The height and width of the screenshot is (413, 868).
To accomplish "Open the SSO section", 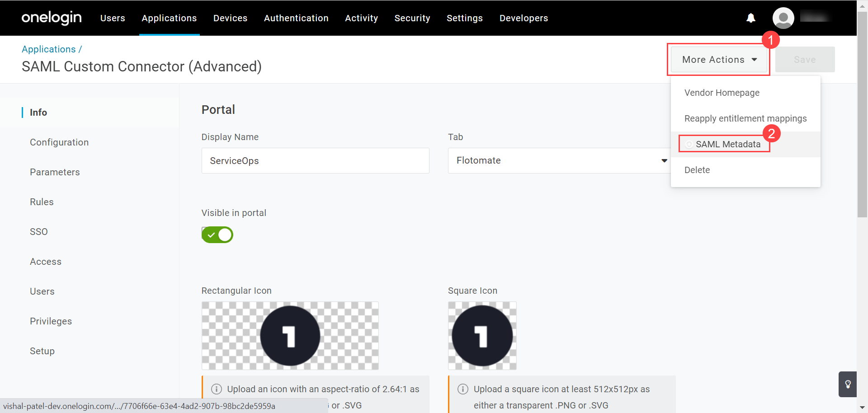I will 38,231.
